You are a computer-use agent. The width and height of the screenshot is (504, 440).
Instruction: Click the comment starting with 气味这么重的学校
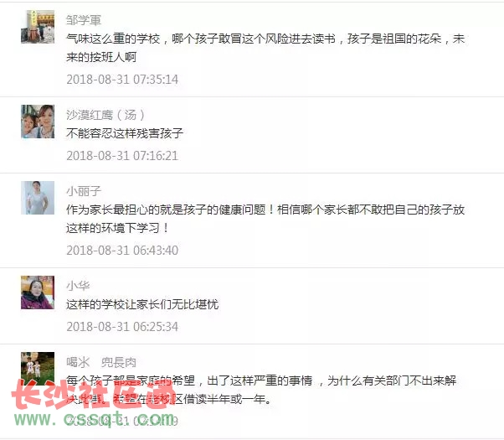[265, 48]
